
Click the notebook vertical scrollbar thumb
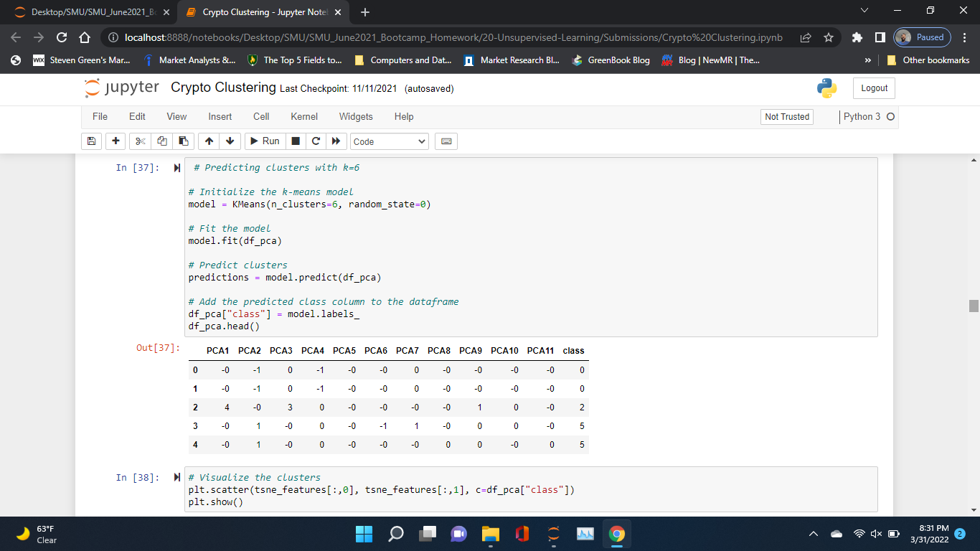click(x=974, y=306)
